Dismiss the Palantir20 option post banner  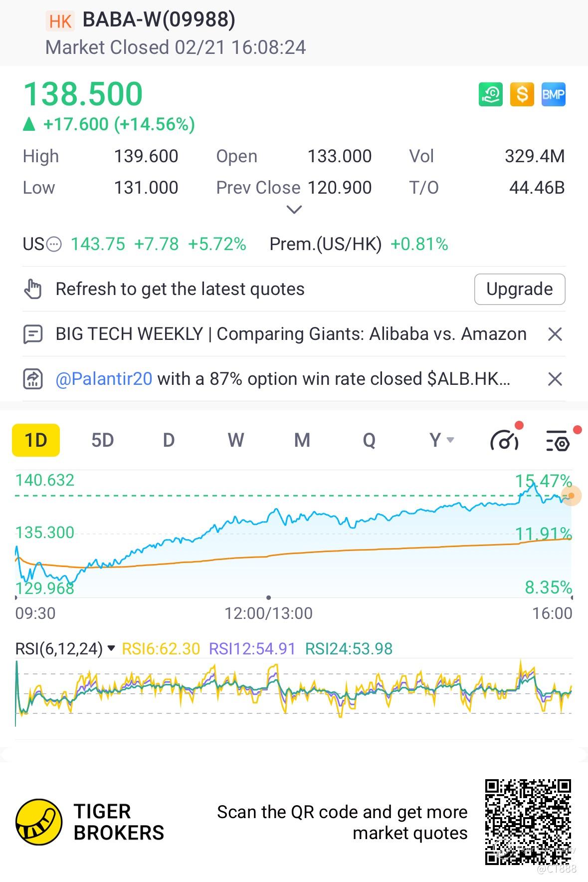(555, 379)
